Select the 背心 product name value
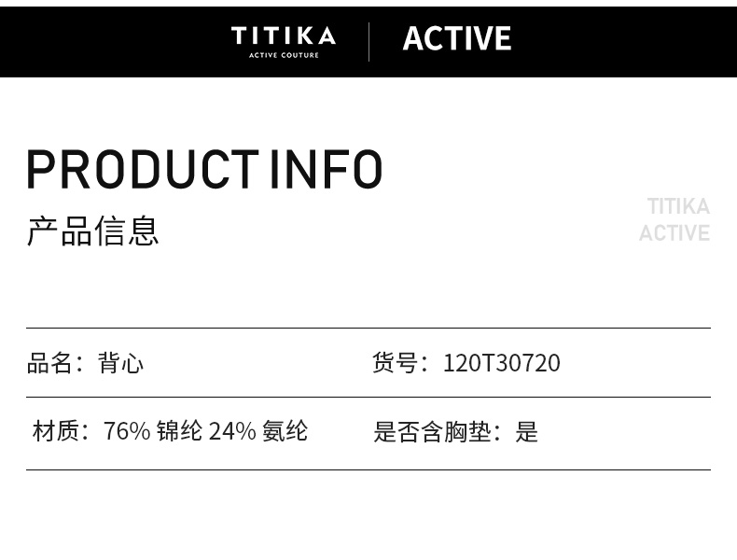The width and height of the screenshot is (737, 560). pyautogui.click(x=121, y=363)
